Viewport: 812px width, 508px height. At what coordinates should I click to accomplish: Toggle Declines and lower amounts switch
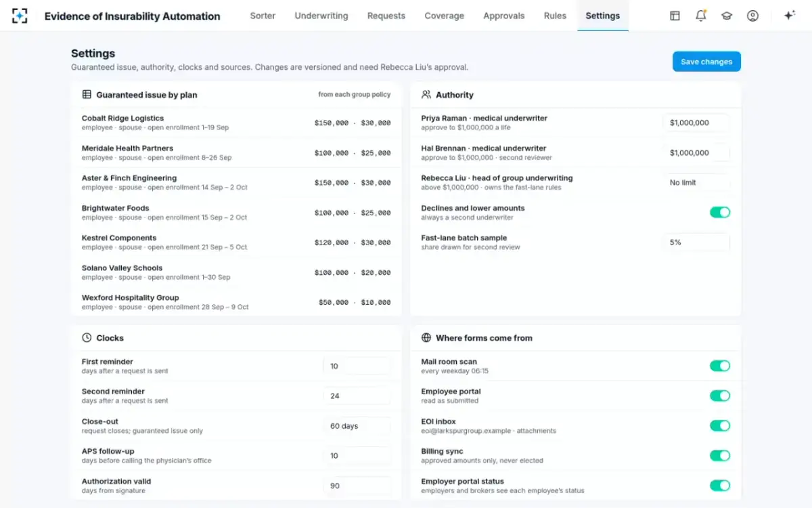pos(720,212)
